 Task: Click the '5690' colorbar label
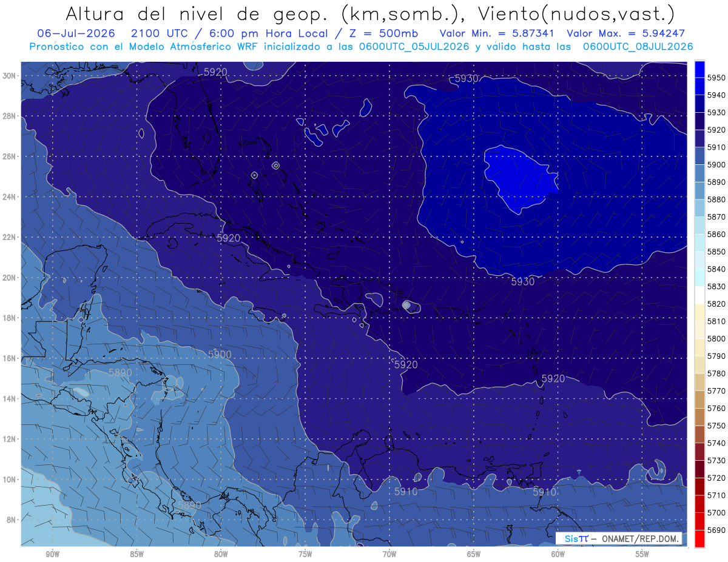pos(716,530)
